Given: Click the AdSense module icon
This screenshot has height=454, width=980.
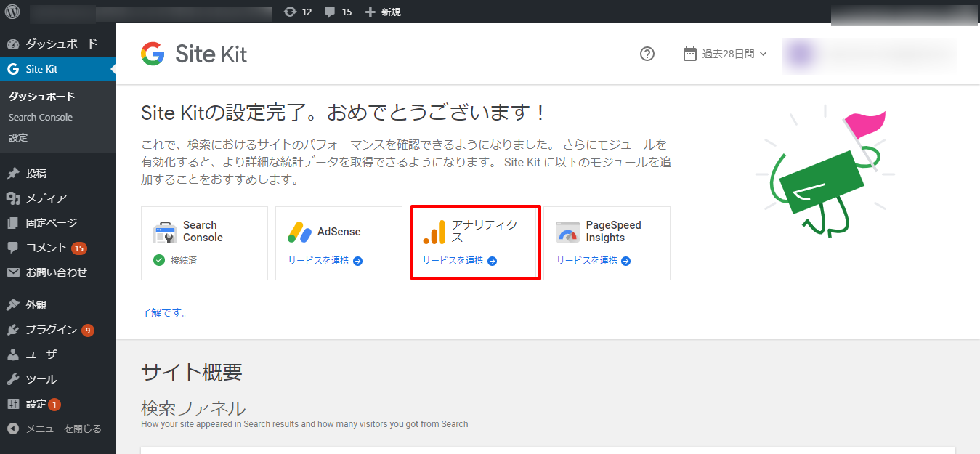Looking at the screenshot, I should pyautogui.click(x=300, y=232).
